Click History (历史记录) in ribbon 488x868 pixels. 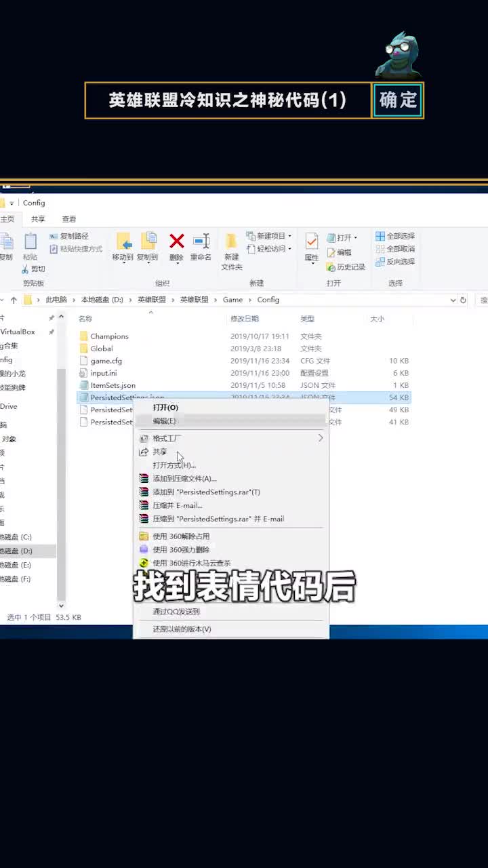tap(346, 267)
